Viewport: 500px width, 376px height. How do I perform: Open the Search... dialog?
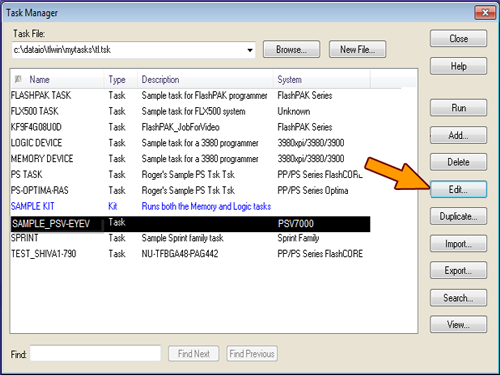pyautogui.click(x=458, y=298)
